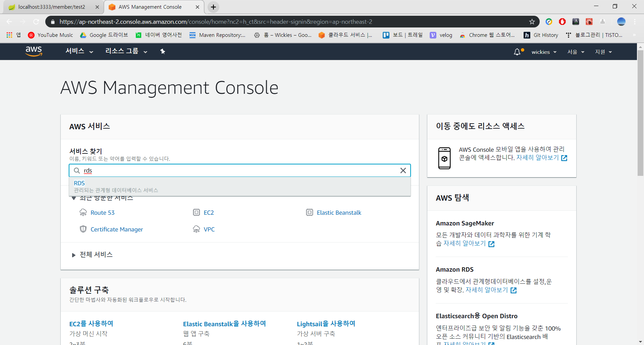
Task: Bookmark this page with the star icon
Action: pos(532,22)
